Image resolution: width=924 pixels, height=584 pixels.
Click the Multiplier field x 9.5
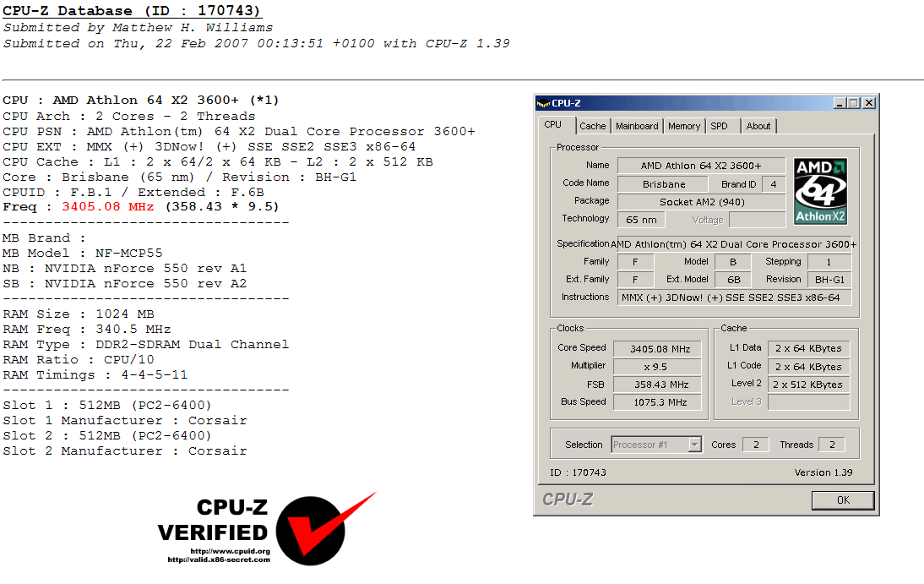658,366
